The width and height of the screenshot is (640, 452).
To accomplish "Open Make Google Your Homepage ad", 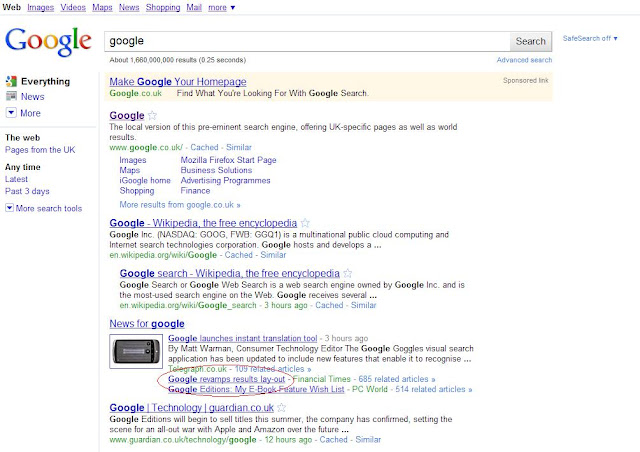I will click(178, 82).
